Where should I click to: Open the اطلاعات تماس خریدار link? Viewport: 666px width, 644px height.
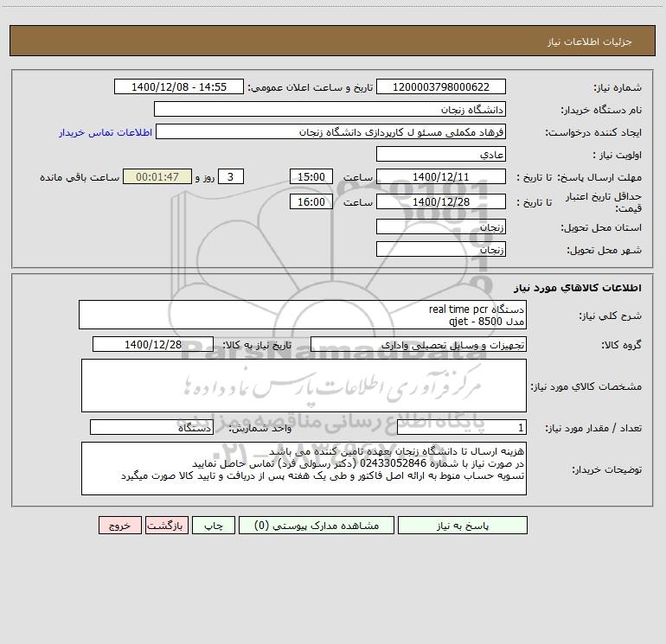(106, 132)
